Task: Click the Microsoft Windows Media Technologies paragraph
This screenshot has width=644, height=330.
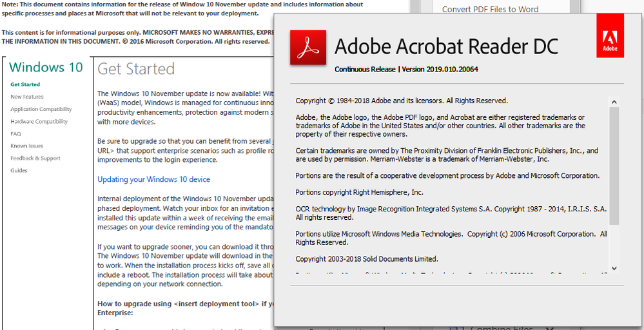Action: coord(451,238)
